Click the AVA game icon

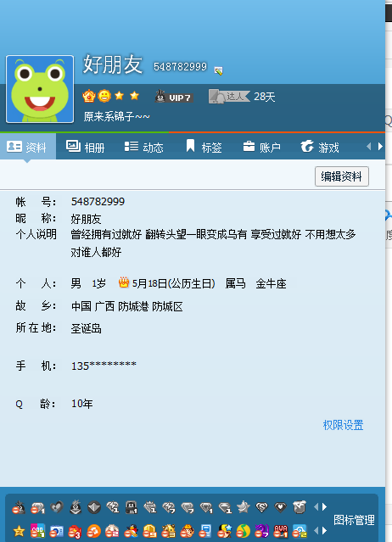pyautogui.click(x=280, y=531)
